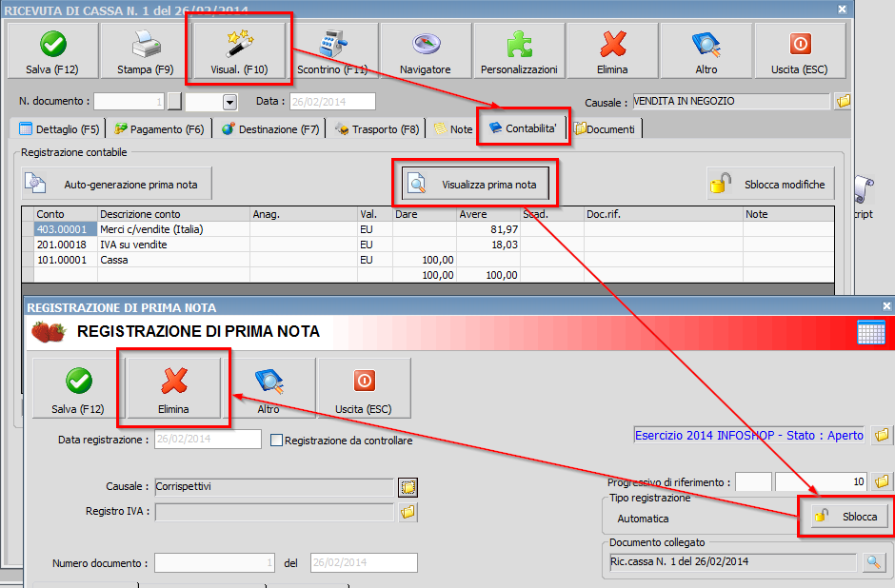Switch to the Documenti tab
The height and width of the screenshot is (588, 895).
606,128
